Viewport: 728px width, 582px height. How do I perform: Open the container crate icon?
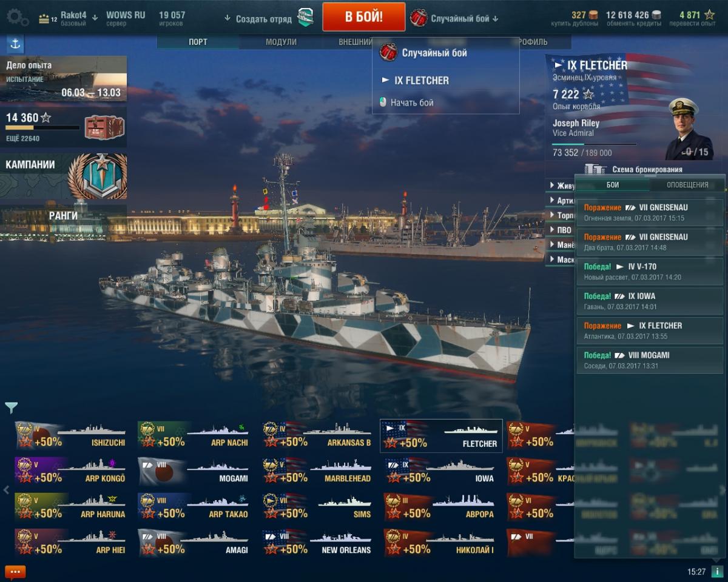[104, 127]
